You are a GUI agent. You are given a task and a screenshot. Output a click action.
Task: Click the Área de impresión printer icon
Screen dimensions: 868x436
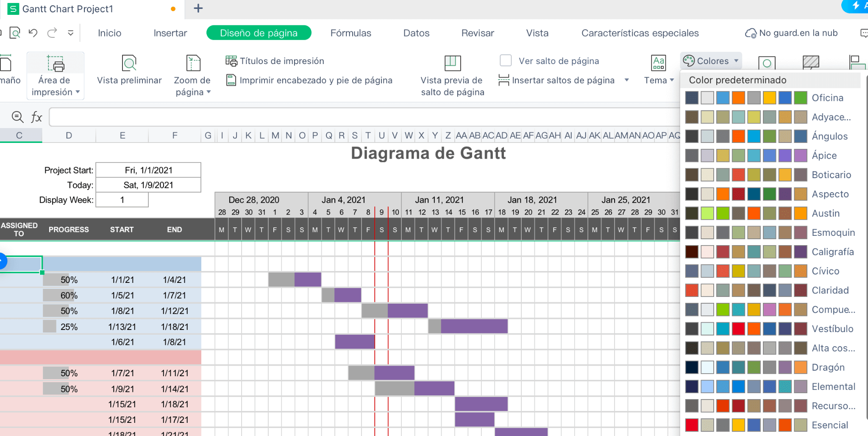(x=55, y=64)
